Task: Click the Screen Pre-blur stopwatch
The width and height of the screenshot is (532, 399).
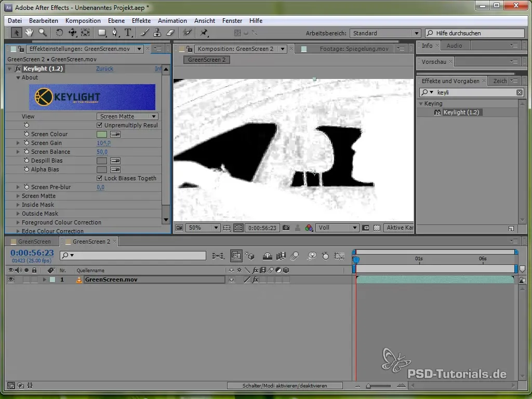Action: [x=26, y=187]
